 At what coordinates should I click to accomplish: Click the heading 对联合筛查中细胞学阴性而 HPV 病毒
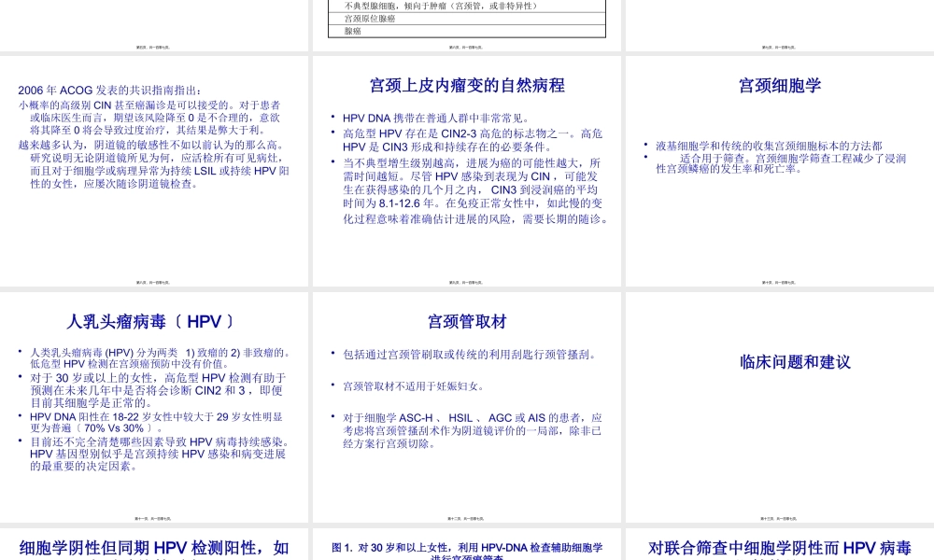pos(778,548)
